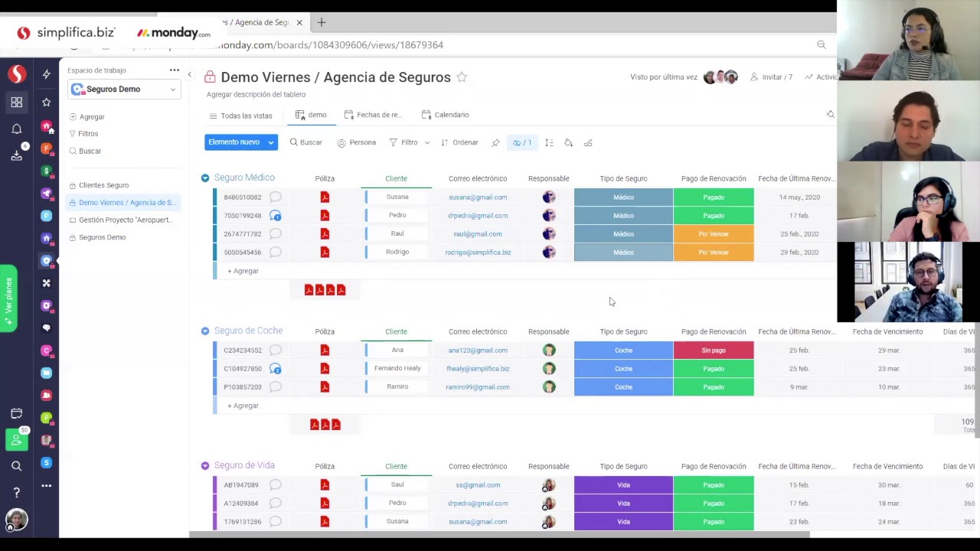980x551 pixels.
Task: Click Agregar descripción del tablero field
Action: coord(256,95)
